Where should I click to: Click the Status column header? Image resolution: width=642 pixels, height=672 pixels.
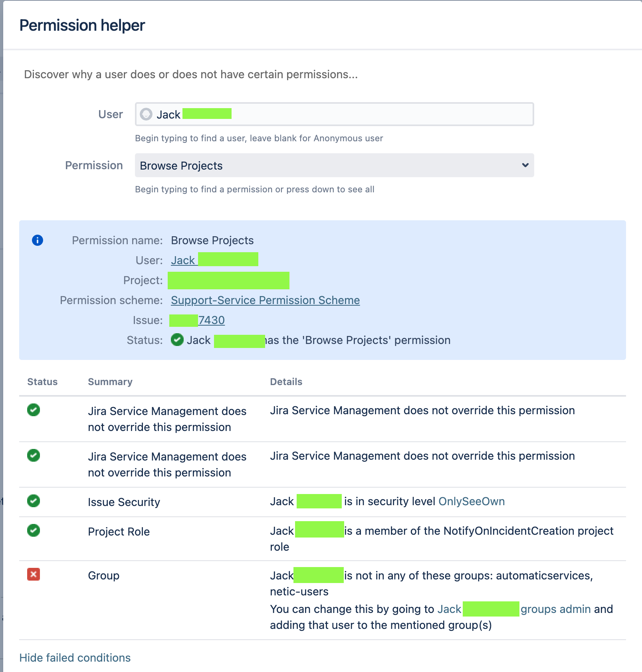click(42, 381)
